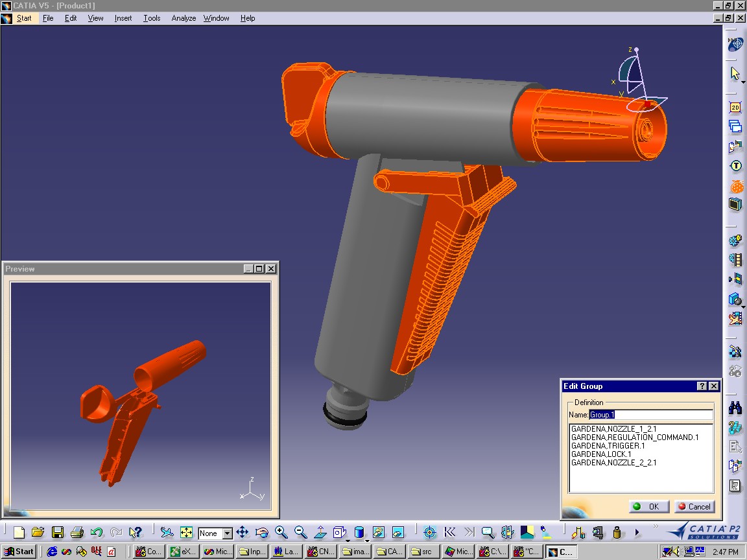Click the system clock showing 2:47 PM
This screenshot has width=747, height=560.
(726, 552)
